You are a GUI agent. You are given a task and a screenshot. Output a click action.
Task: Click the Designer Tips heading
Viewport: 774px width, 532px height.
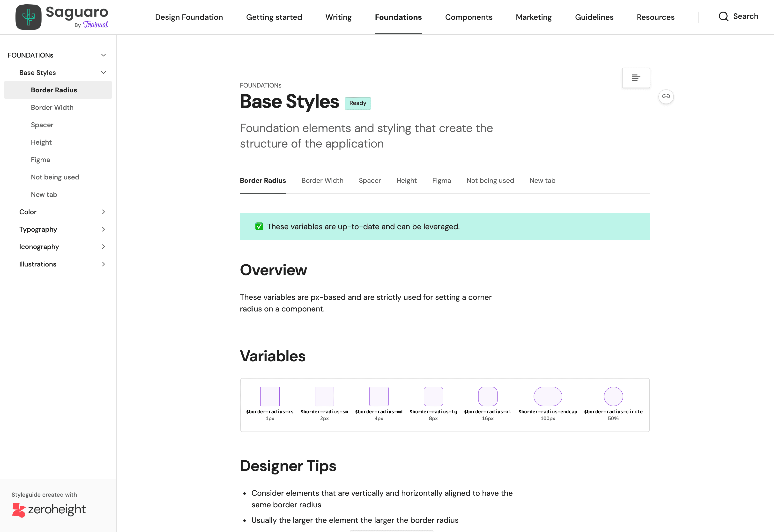tap(288, 466)
